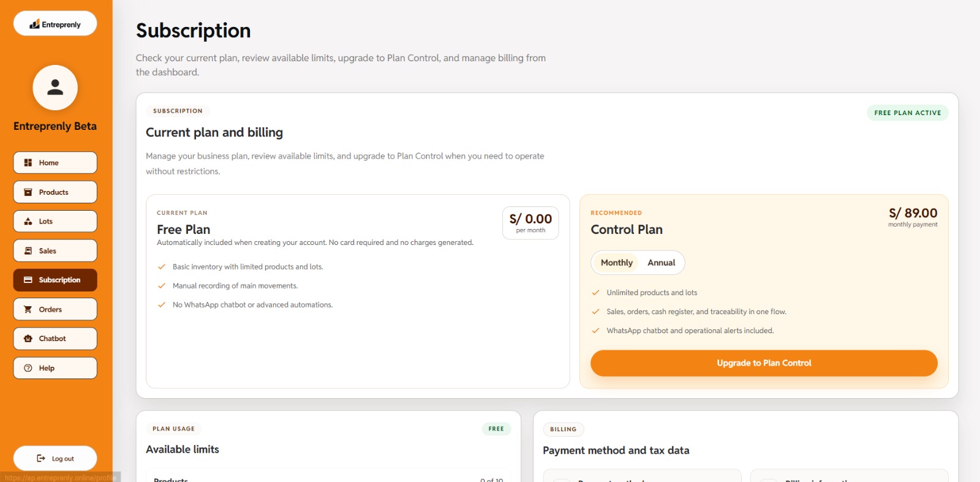Open the user profile avatar

pos(55,88)
